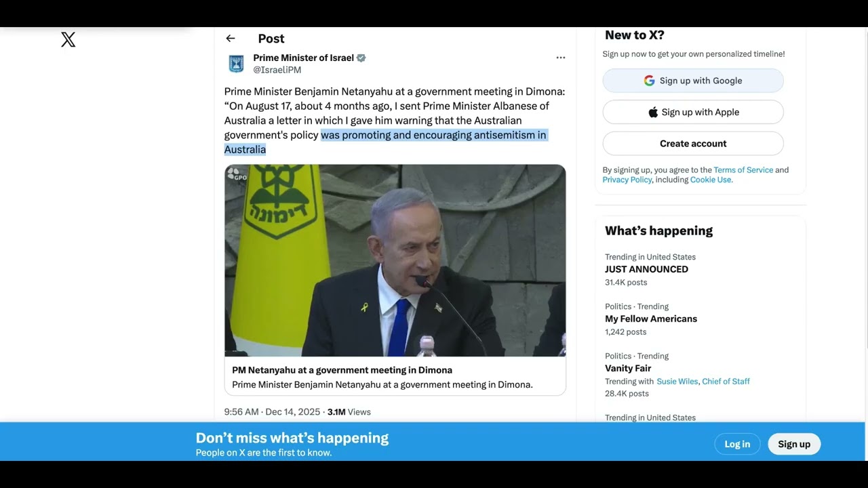Screen dimensions: 868x488
Task: Click the X logo icon
Action: [x=68, y=39]
